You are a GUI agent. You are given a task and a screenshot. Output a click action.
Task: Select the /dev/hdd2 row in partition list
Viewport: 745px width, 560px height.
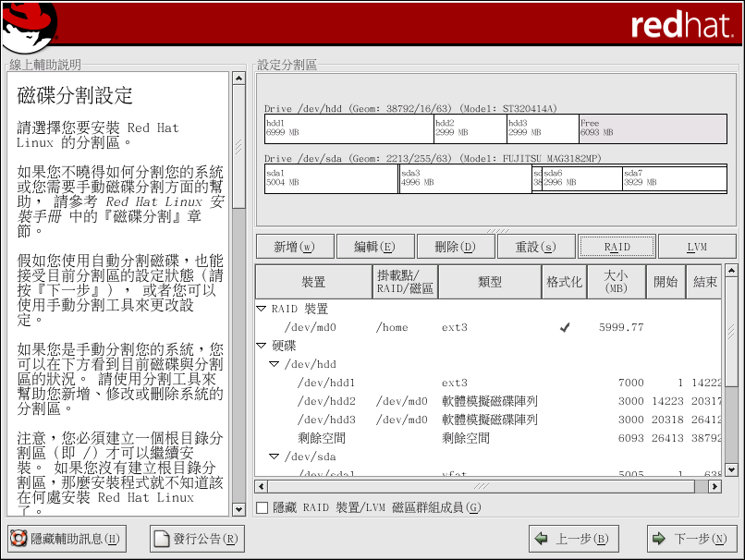(327, 401)
